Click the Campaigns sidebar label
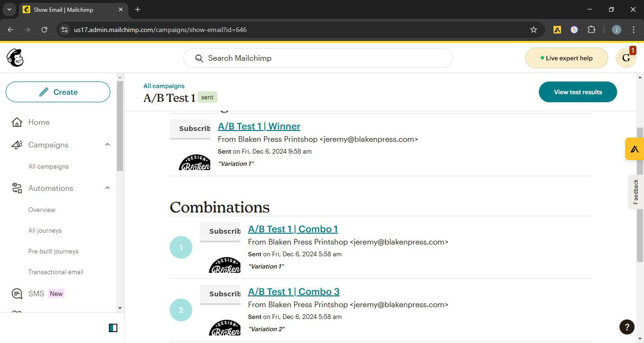The image size is (644, 343). tap(48, 145)
